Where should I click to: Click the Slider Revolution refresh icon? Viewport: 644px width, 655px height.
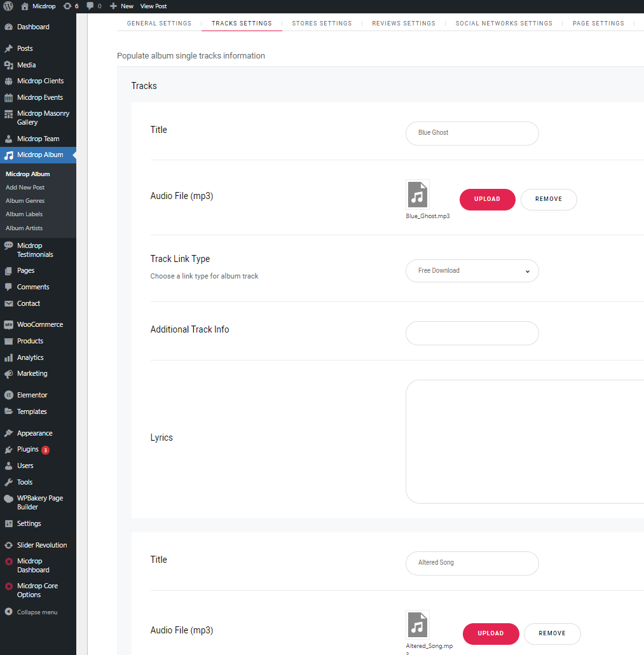9,545
